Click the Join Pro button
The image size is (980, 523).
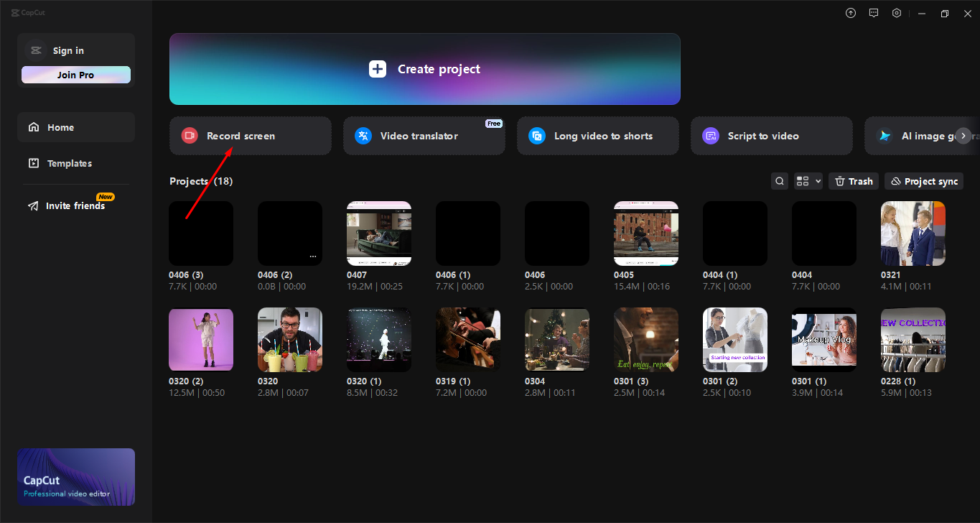point(76,75)
